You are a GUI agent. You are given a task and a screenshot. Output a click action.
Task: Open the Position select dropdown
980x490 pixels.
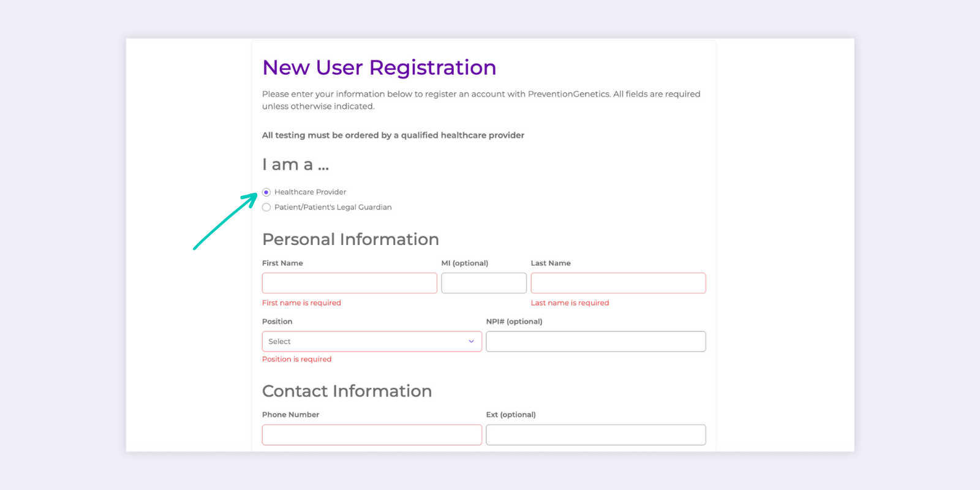(x=371, y=342)
